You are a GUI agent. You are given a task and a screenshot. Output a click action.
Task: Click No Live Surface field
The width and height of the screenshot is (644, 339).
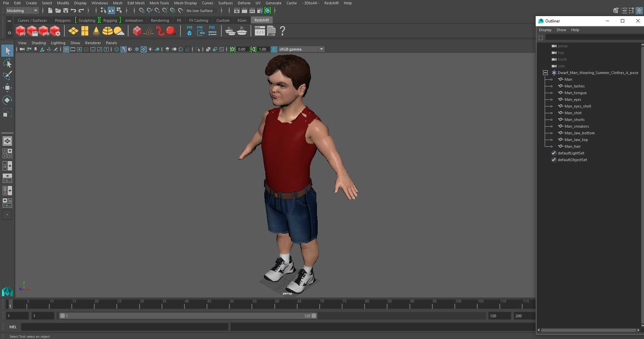tap(201, 11)
